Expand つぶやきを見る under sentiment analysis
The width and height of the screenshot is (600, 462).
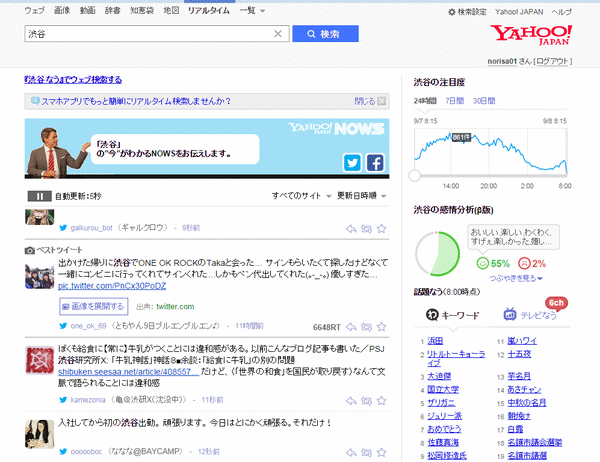[516, 278]
